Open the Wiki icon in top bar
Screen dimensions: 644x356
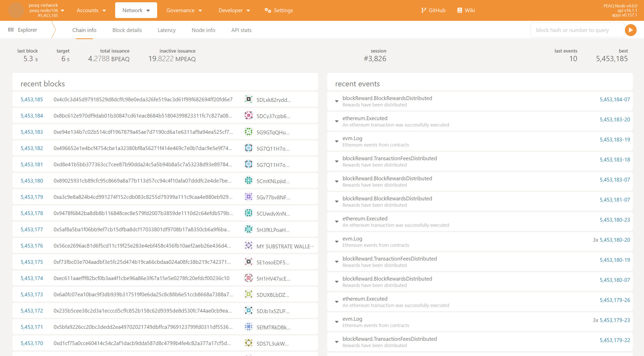tap(460, 10)
